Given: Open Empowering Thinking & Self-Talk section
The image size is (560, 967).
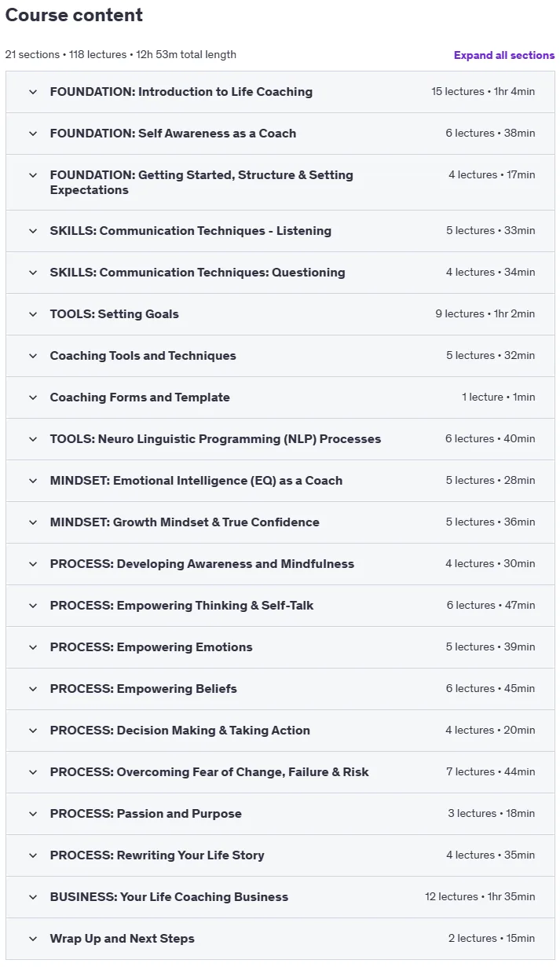Looking at the screenshot, I should tap(280, 606).
